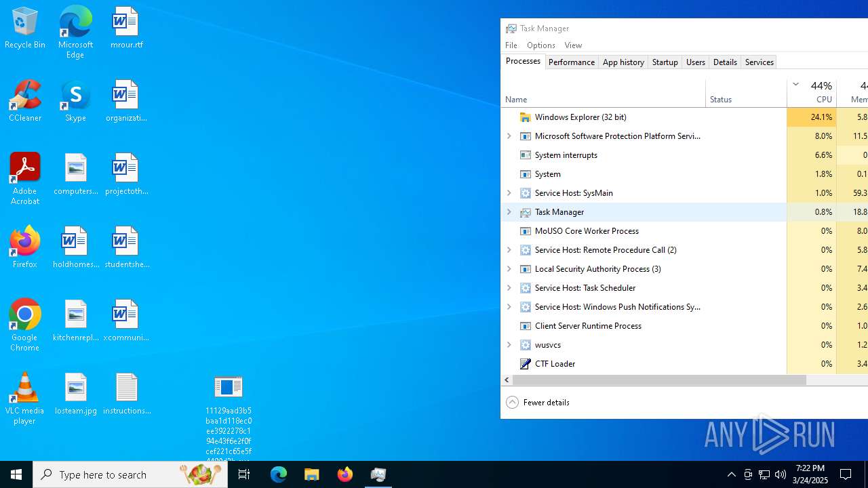Select the kitchenrepl... image file
This screenshot has height=488, width=868.
[x=75, y=321]
